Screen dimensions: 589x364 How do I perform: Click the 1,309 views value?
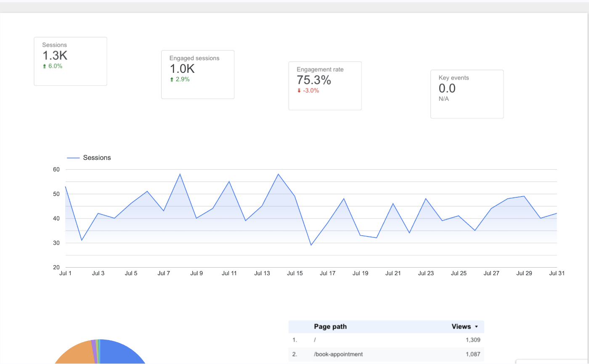[x=473, y=340]
